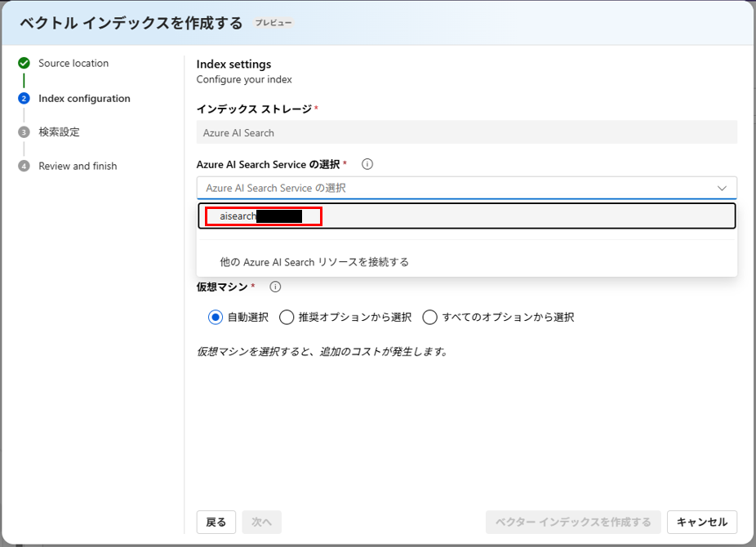
Task: Click the ベクター インデックスを作成する button
Action: click(x=573, y=522)
